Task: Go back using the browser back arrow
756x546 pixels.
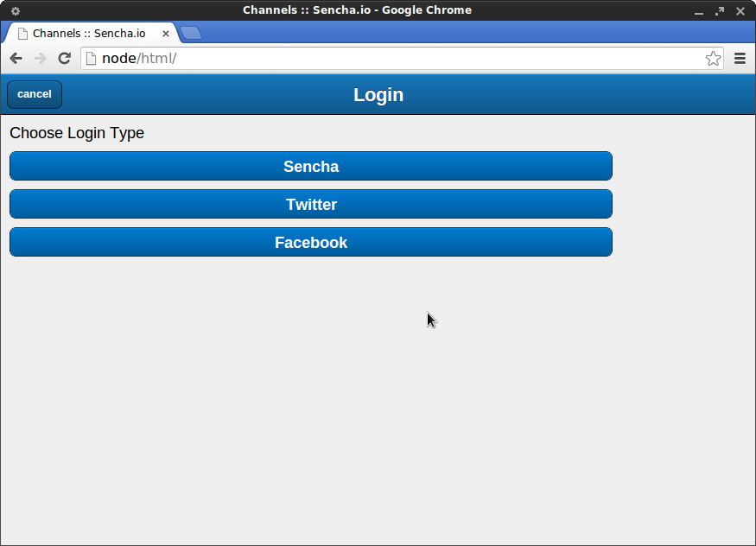Action: click(x=16, y=58)
